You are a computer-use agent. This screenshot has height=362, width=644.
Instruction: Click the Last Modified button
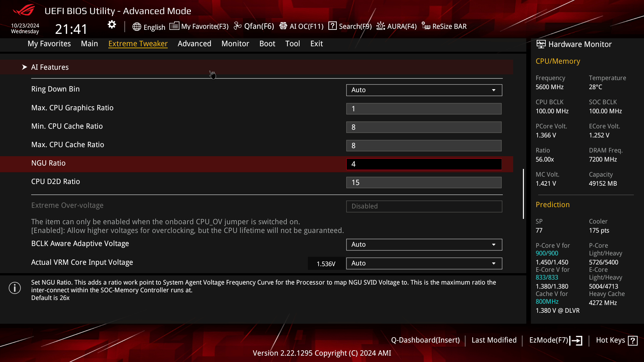coord(494,340)
